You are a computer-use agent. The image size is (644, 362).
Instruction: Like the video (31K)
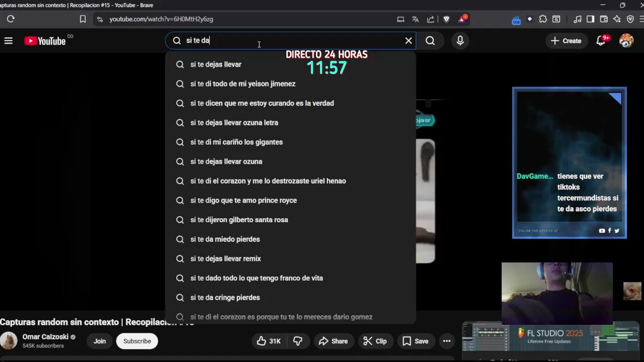pyautogui.click(x=269, y=341)
